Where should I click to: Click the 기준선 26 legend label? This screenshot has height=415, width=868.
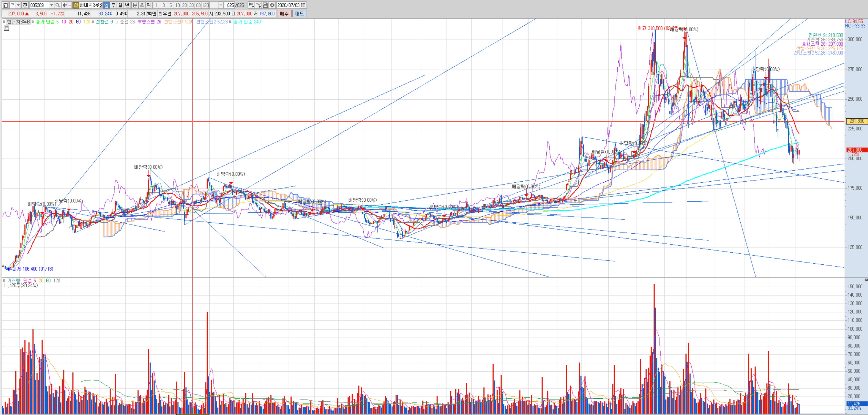pos(125,21)
